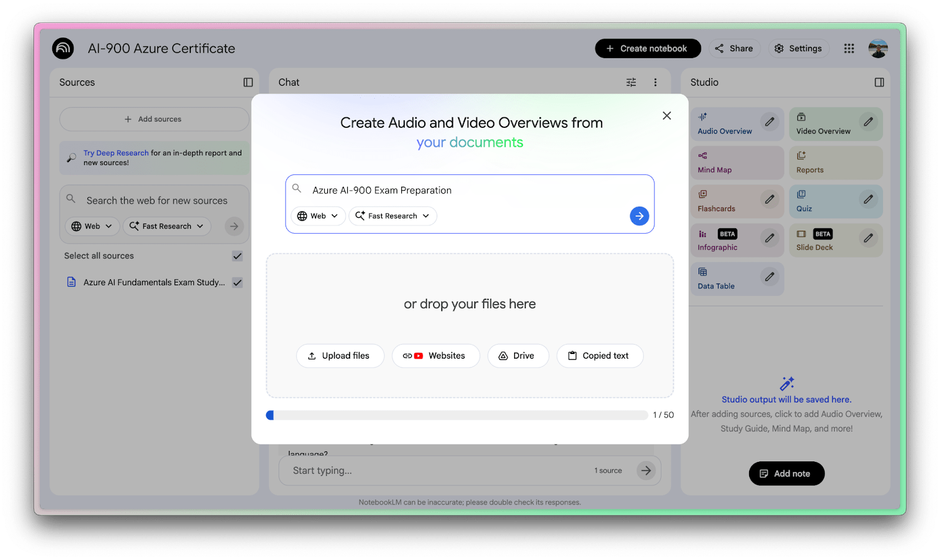The height and width of the screenshot is (560, 940).
Task: Edit Audio Overview with pencil icon
Action: (x=769, y=122)
